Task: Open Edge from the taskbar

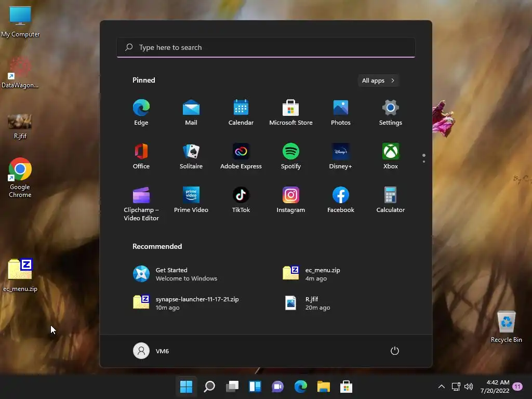Action: click(301, 387)
